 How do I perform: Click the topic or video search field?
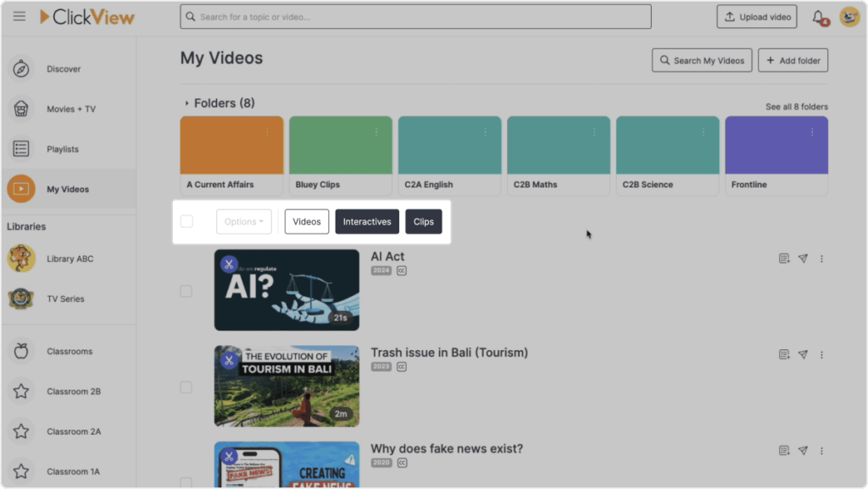pos(415,17)
